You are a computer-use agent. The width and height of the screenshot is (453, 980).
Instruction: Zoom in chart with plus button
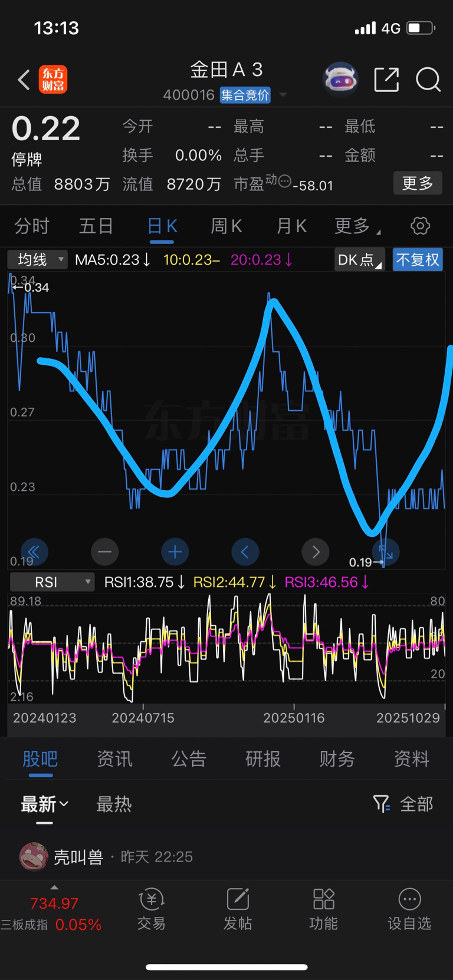(175, 552)
